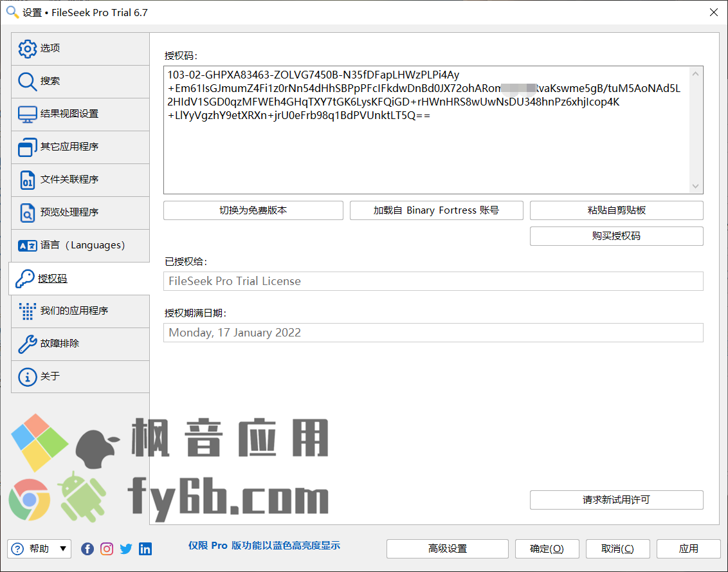Click the 购买授权码 button
This screenshot has width=728, height=572.
pos(617,236)
